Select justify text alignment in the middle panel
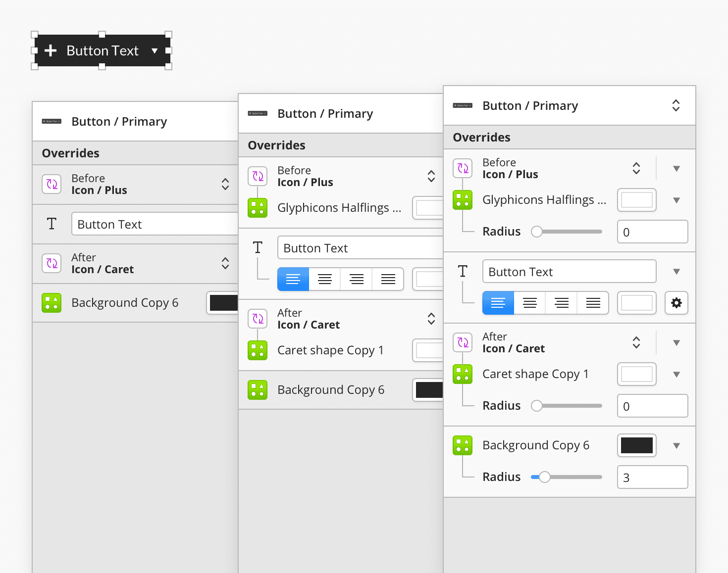 click(x=388, y=279)
